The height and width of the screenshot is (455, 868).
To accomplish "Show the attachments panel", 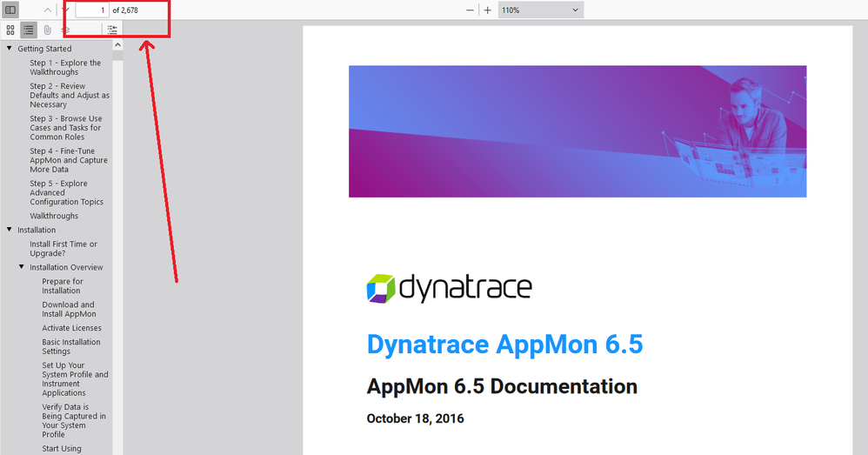I will (47, 30).
